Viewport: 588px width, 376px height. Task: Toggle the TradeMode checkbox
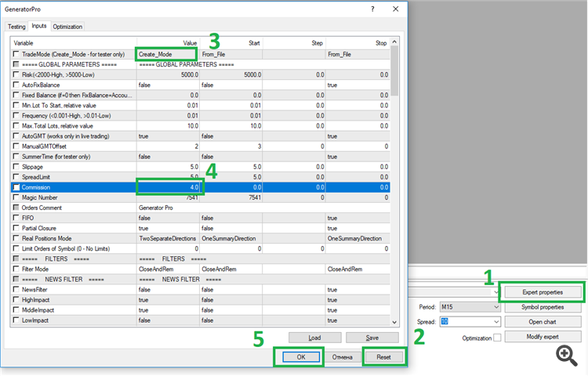click(16, 54)
